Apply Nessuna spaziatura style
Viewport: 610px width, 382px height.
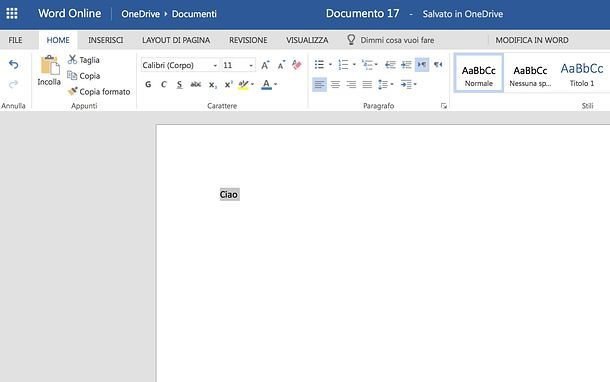(x=530, y=73)
